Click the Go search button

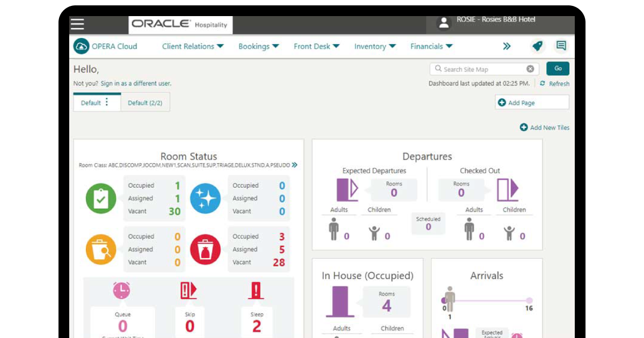[557, 68]
